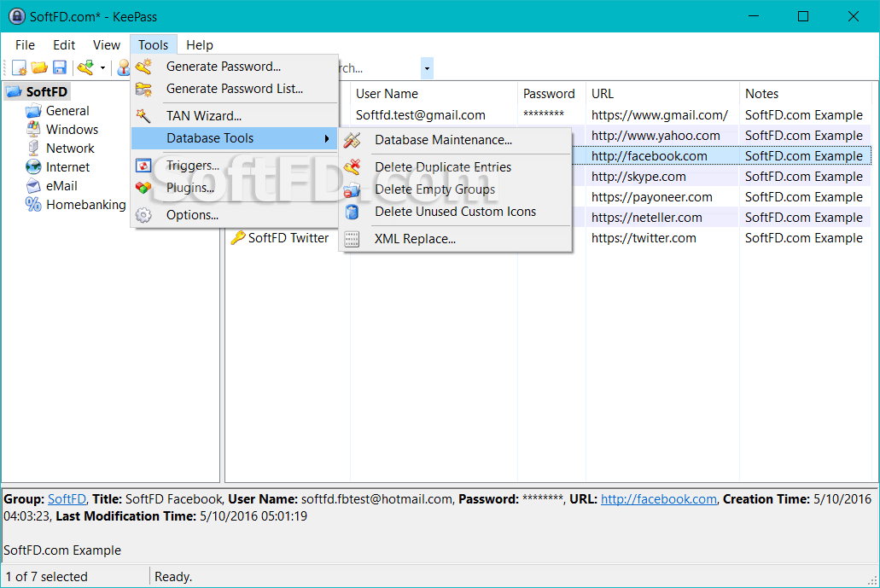Sort by the Password column header
This screenshot has width=880, height=588.
551,94
